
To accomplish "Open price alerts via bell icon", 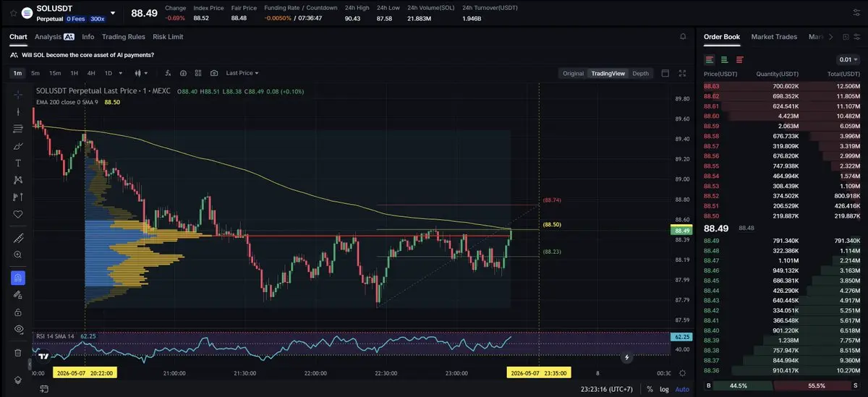I will click(x=683, y=36).
